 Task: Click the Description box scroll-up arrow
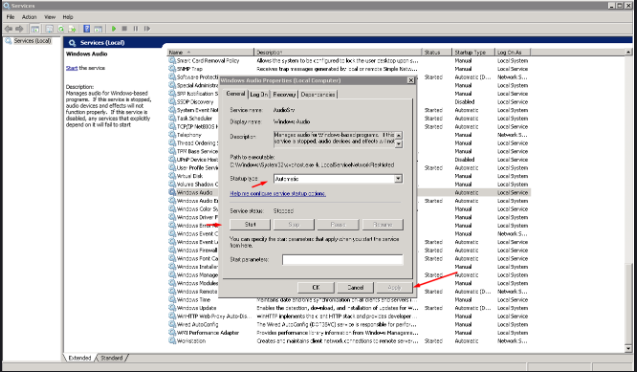399,135
